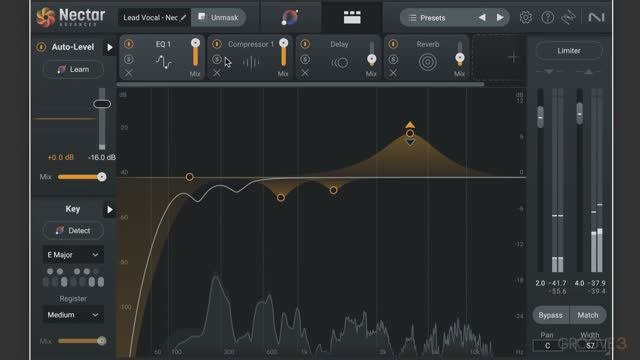Screen dimensions: 640x360
Task: Adjust the Auto-Level Mix slider
Action: (x=82, y=177)
